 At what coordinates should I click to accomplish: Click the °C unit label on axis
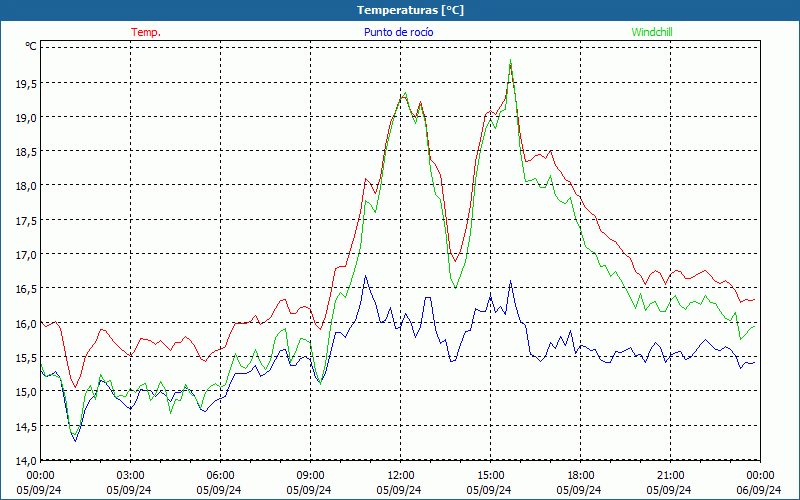[31, 46]
